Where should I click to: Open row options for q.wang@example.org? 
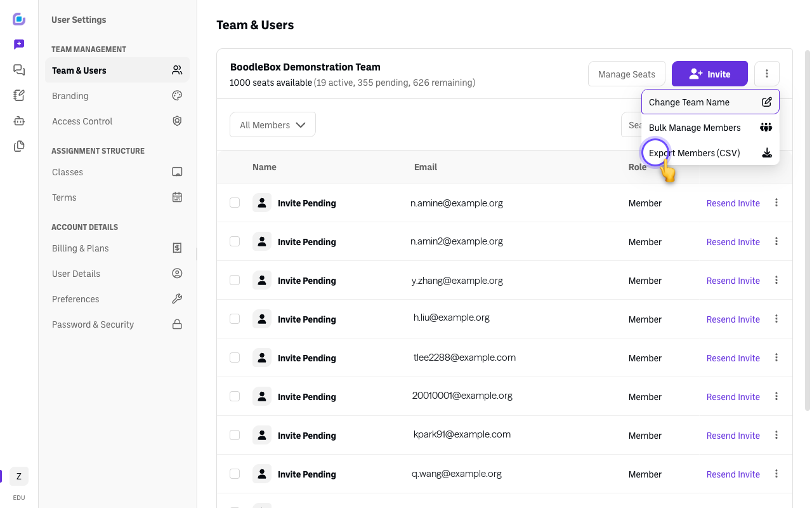coord(776,474)
